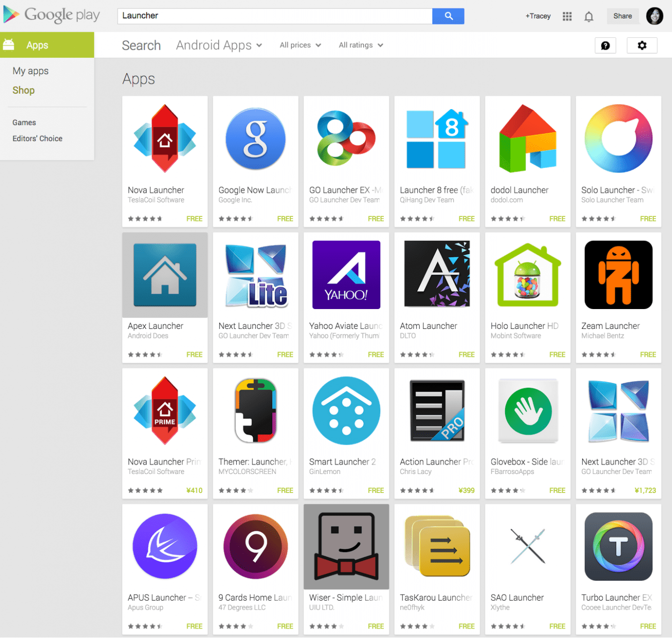Click the FREE label on Apex Launcher

point(194,355)
